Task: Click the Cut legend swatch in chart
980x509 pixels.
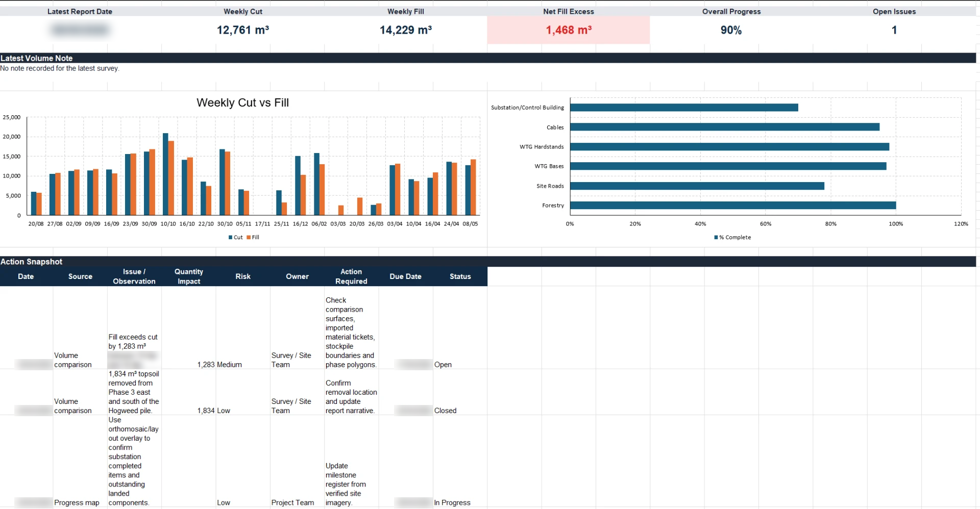Action: pyautogui.click(x=231, y=237)
